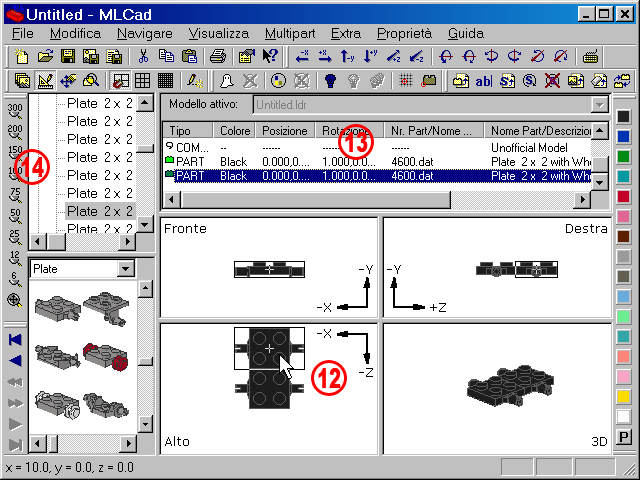Viewport: 640px width, 480px height.
Task: Pick the blue color swatch
Action: tap(623, 136)
